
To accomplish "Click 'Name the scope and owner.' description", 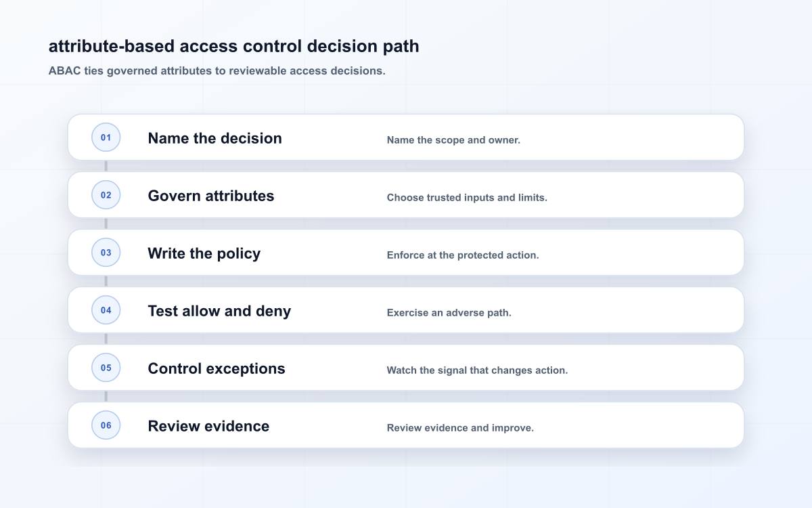I will pyautogui.click(x=453, y=140).
